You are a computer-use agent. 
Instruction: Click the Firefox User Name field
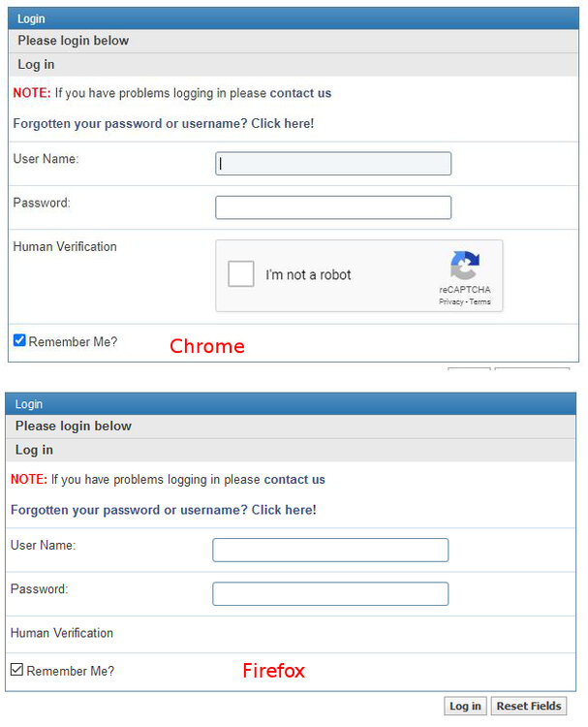[x=330, y=550]
